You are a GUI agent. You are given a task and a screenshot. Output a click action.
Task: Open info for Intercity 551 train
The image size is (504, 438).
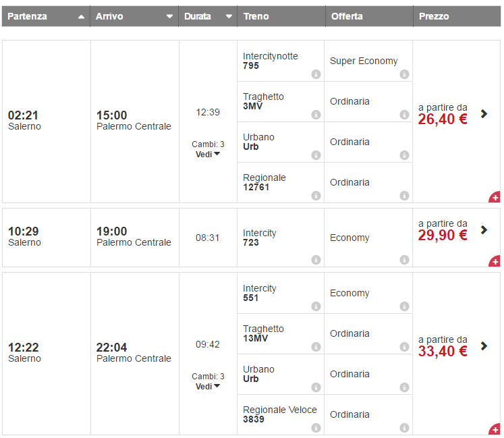tap(316, 306)
